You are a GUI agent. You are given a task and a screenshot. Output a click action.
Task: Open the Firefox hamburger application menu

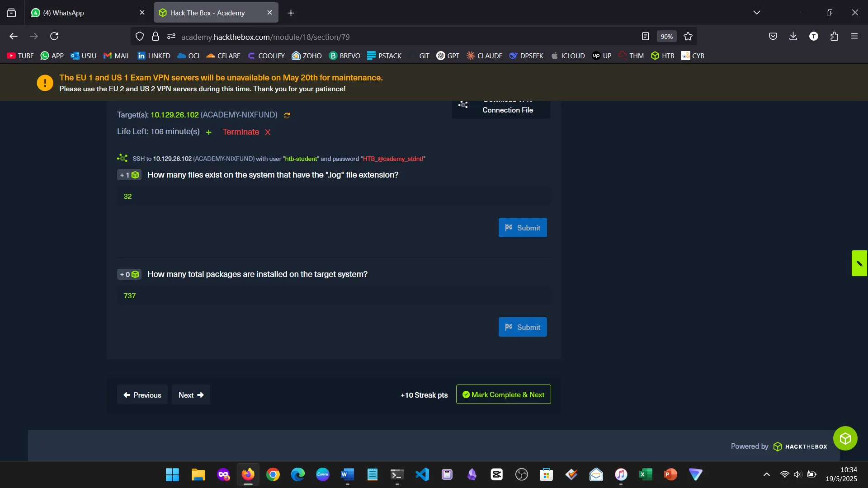tap(854, 37)
